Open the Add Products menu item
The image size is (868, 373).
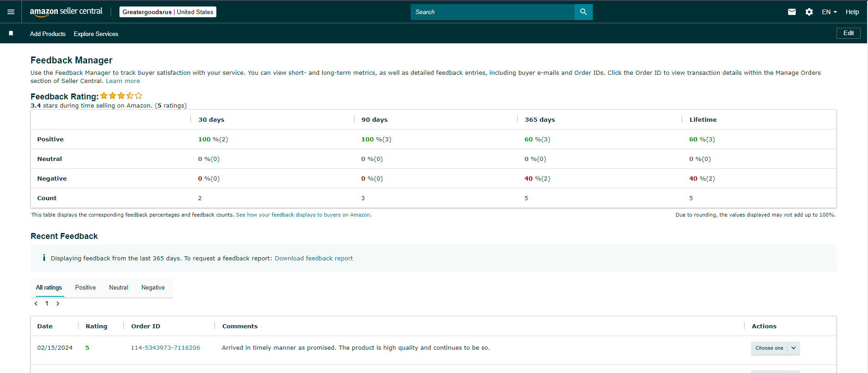point(48,34)
